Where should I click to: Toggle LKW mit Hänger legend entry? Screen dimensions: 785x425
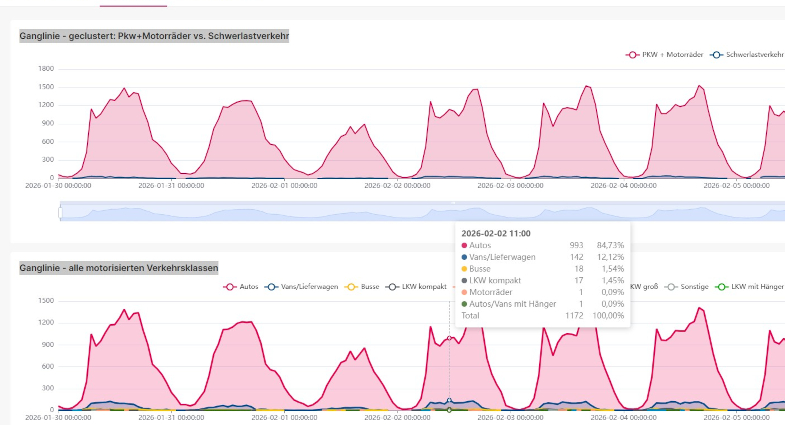(757, 286)
